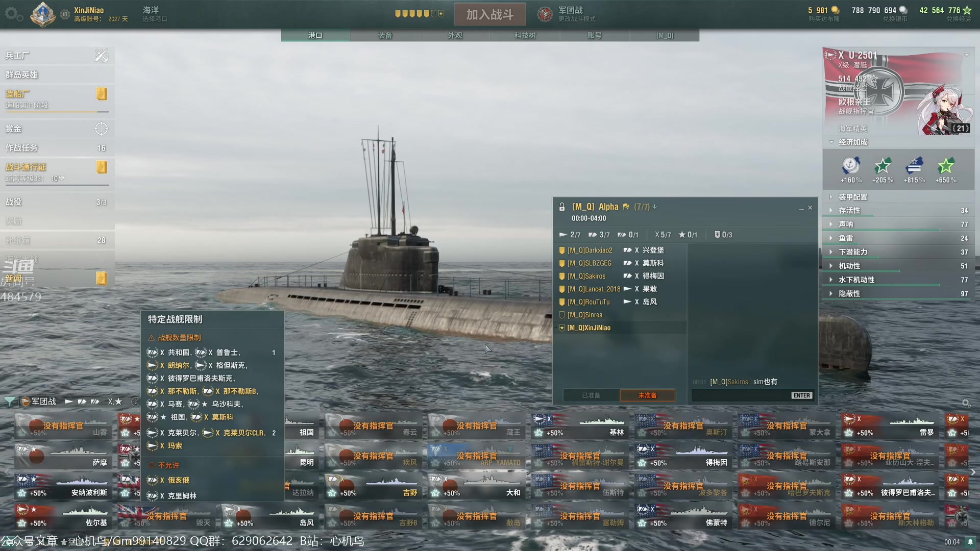Click the carousel scroll-left arrow
The width and height of the screenshot is (980, 551).
[x=6, y=472]
